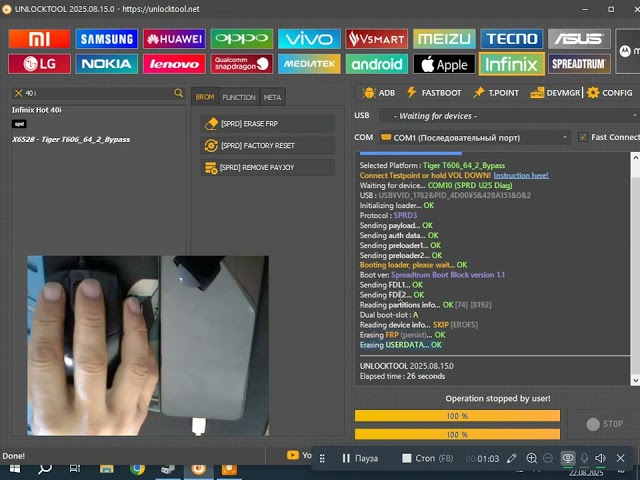The width and height of the screenshot is (640, 480).
Task: Click the Erasing USERDATA log line
Action: coord(400,345)
